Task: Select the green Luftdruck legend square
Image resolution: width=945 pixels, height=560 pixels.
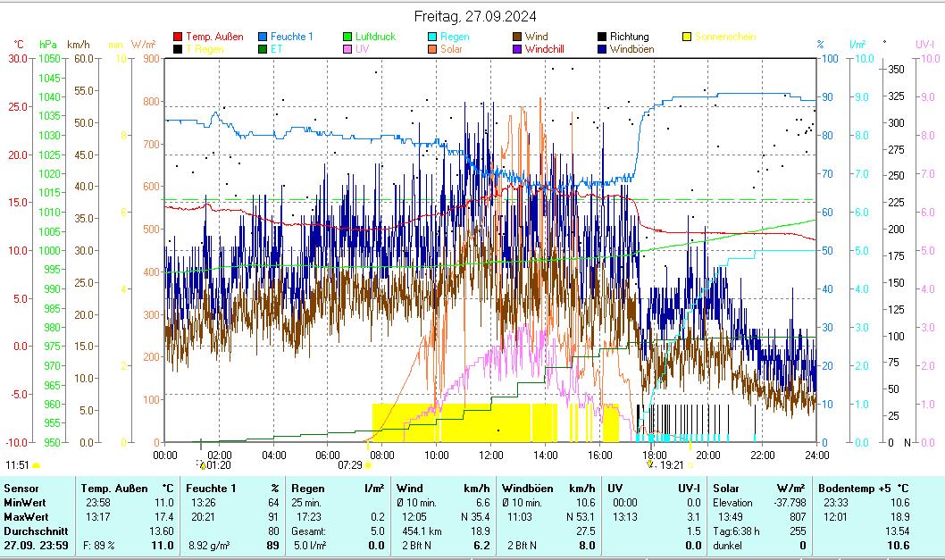Action: (x=347, y=38)
